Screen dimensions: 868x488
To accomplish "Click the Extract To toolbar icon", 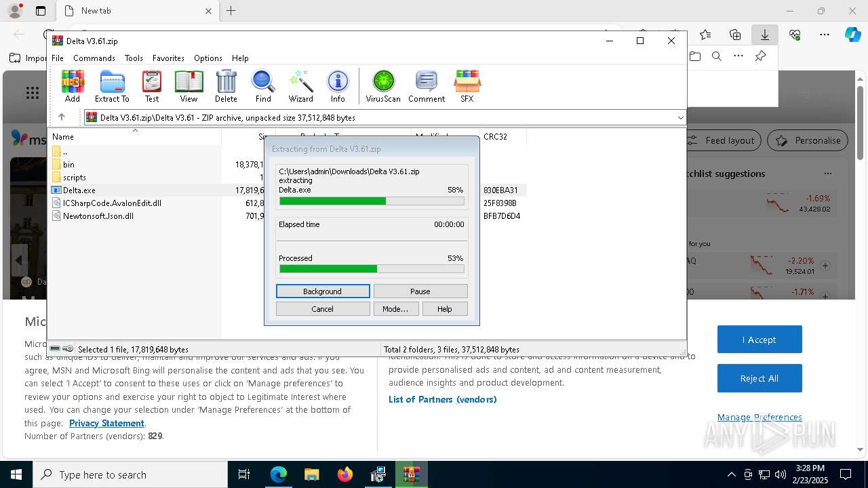I will point(112,86).
